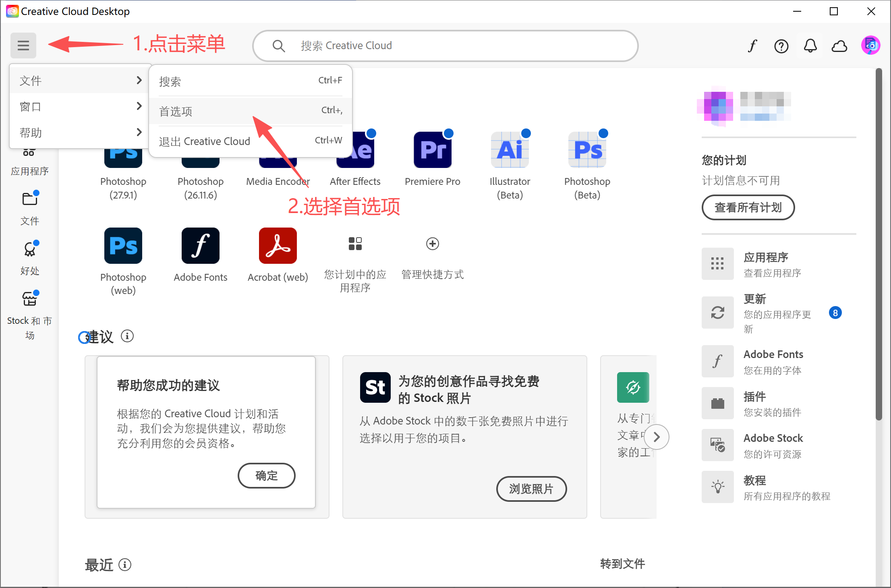Expand the 文件 menu item
This screenshot has height=588, width=891.
81,81
